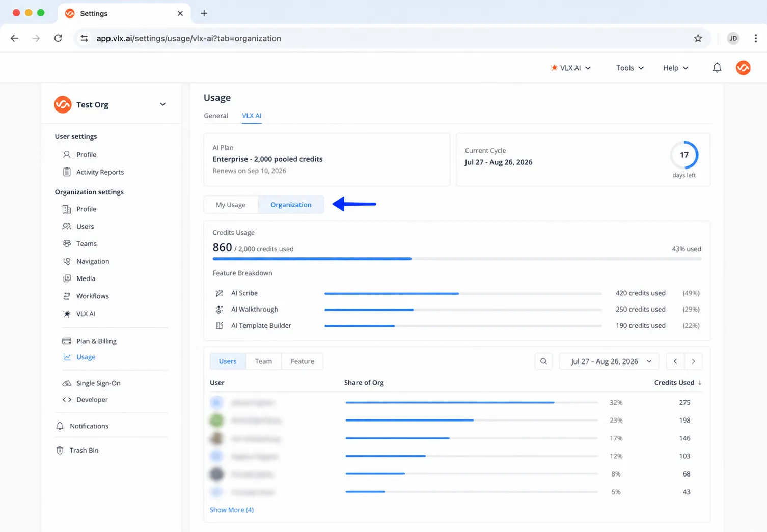Expand the Test Org switcher dropdown

(x=162, y=104)
